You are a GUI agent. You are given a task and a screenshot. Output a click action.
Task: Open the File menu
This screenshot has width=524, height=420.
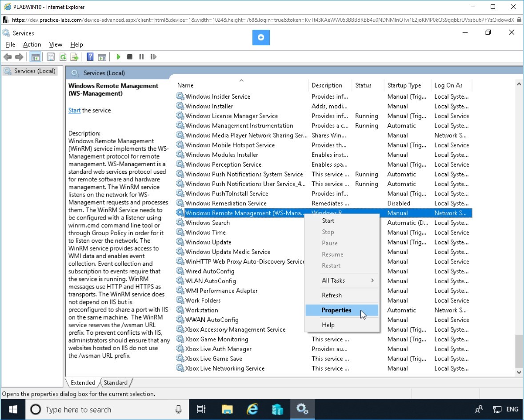10,44
